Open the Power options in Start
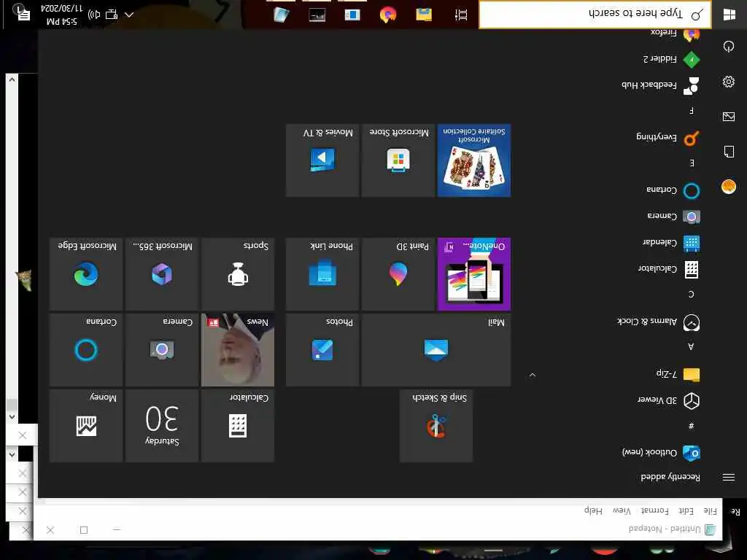Screen dimensions: 747x560 [x=729, y=46]
